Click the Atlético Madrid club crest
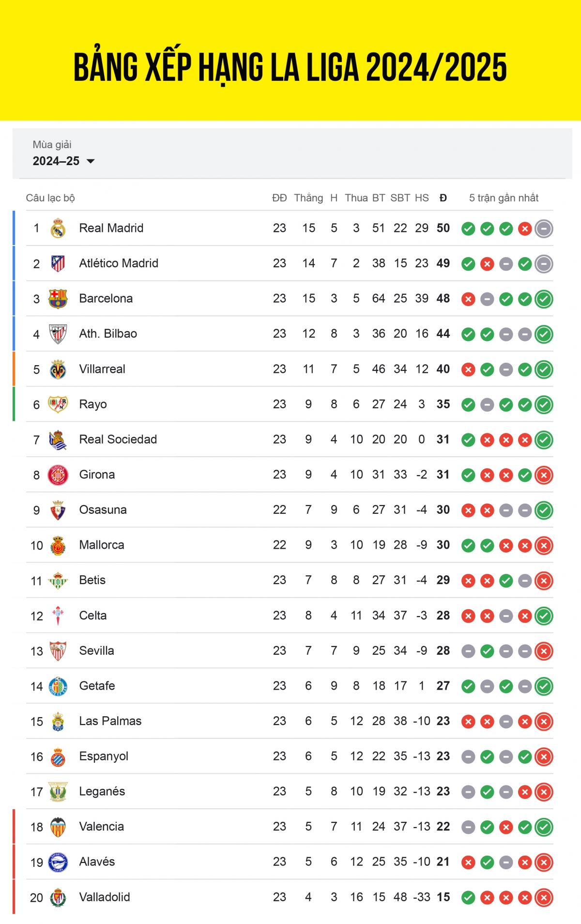This screenshot has width=581, height=924. [58, 264]
